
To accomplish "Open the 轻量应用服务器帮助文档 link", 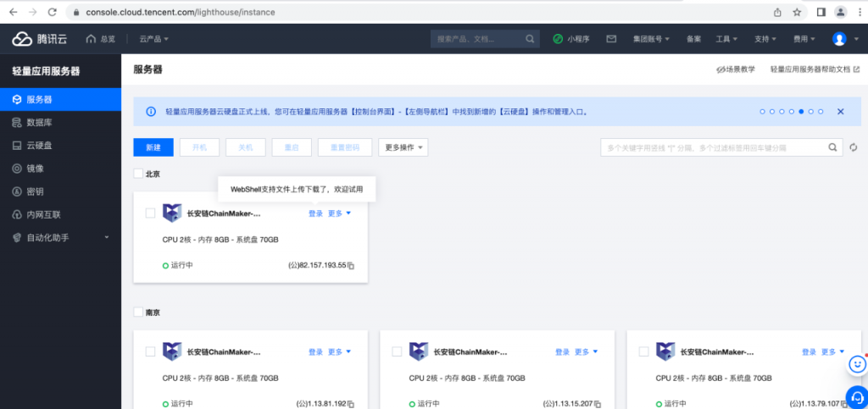I will click(815, 69).
